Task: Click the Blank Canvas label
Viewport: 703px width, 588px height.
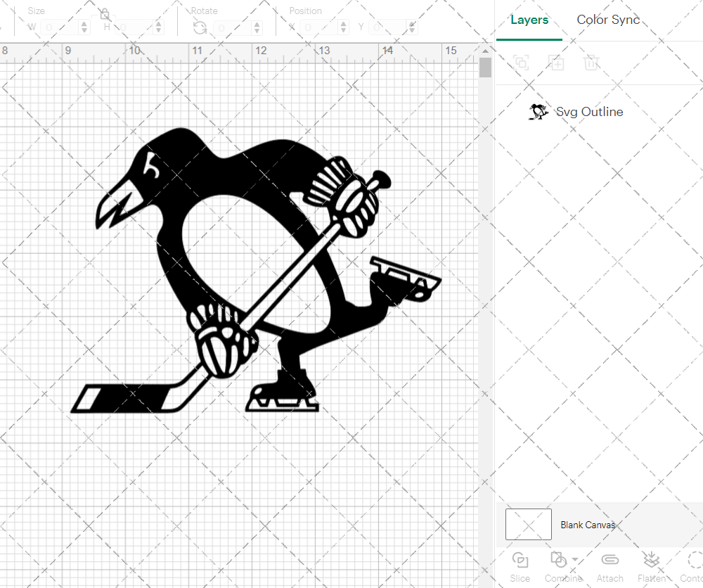Action: coord(588,525)
